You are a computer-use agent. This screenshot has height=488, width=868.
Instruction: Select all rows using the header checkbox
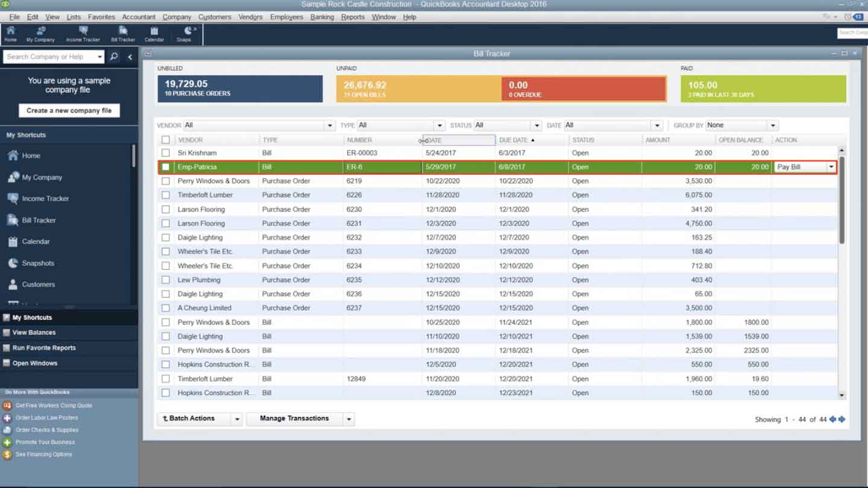(165, 139)
